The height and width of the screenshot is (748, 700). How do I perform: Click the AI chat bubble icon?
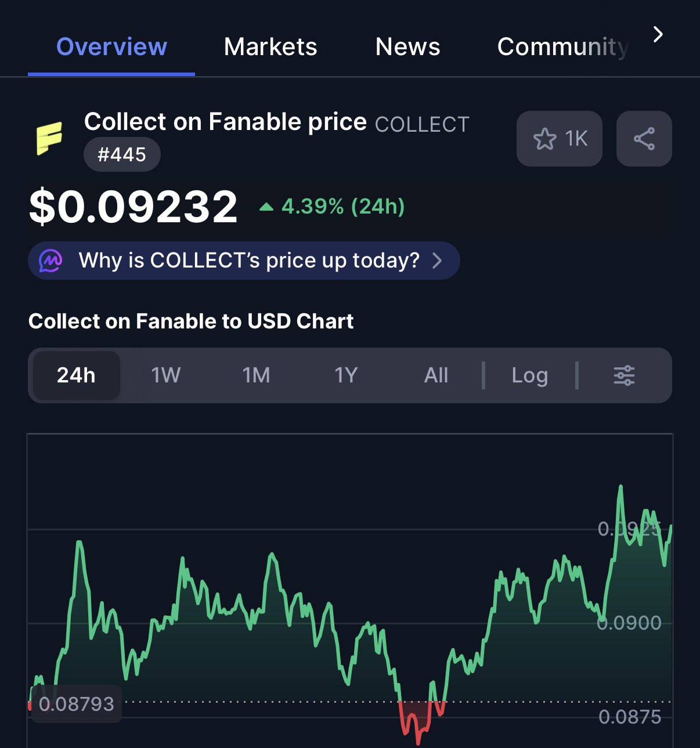50,261
